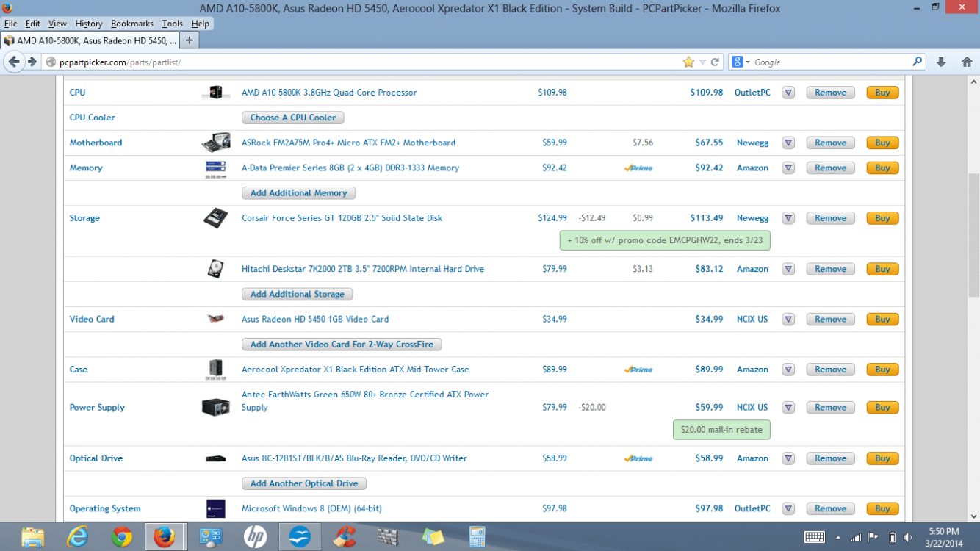980x551 pixels.
Task: Click the Newegg merchant link for Motherboard
Action: [752, 143]
